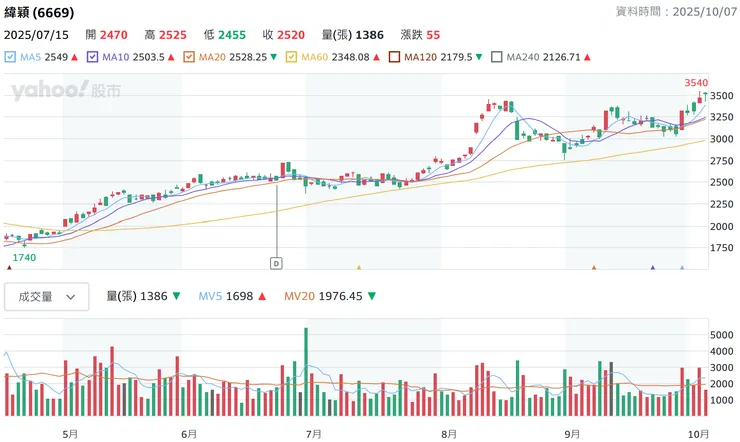Click the D dividend marker icon
Image resolution: width=740 pixels, height=442 pixels.
pyautogui.click(x=277, y=263)
